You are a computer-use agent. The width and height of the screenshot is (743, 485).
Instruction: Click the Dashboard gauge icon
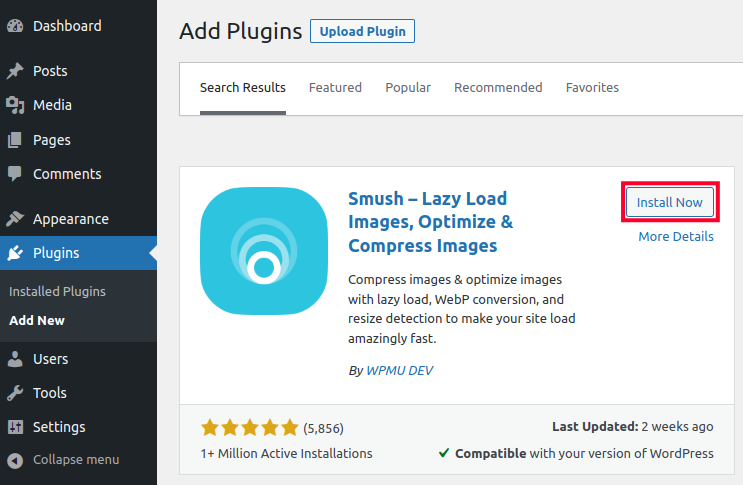tap(15, 26)
